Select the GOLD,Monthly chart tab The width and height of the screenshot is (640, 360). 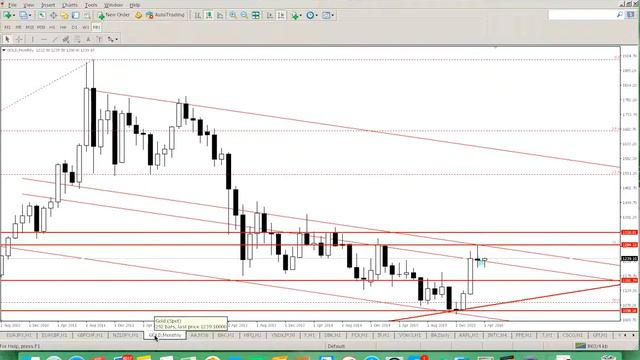tap(165, 335)
